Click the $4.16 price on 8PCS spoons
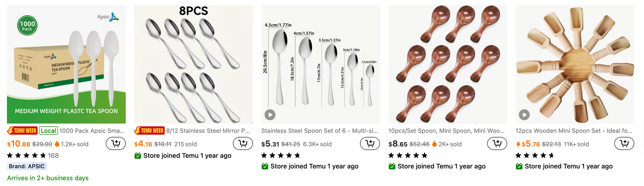This screenshot has height=186, width=644. click(143, 144)
